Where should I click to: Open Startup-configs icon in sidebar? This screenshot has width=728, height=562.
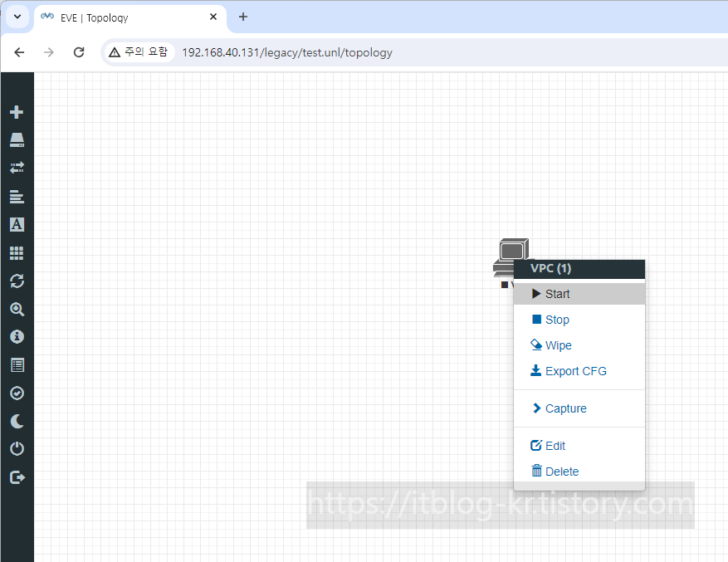[x=17, y=197]
